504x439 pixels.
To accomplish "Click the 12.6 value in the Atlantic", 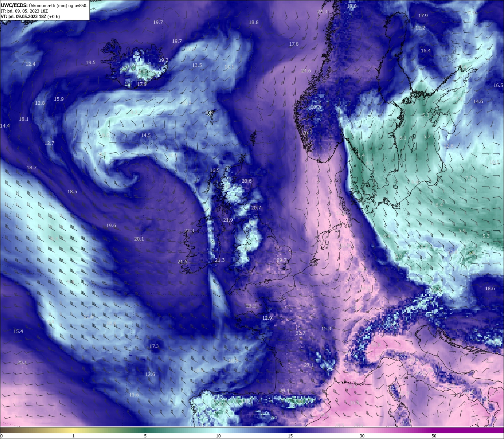I will (x=150, y=374).
